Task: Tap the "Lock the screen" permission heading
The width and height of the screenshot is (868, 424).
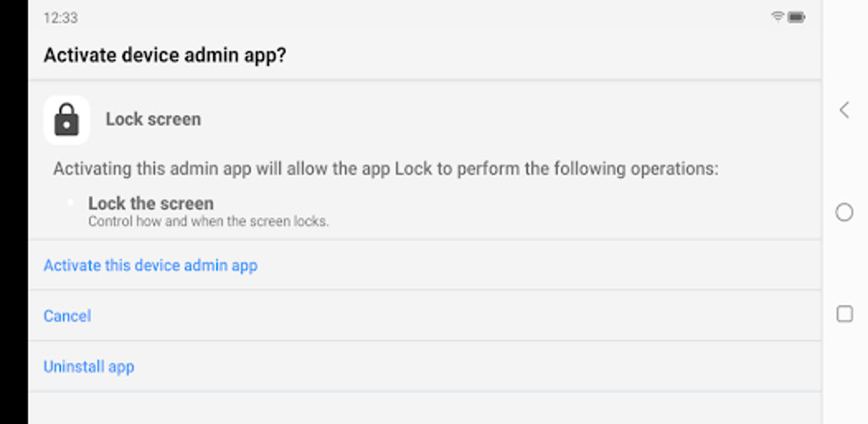Action: [x=151, y=203]
